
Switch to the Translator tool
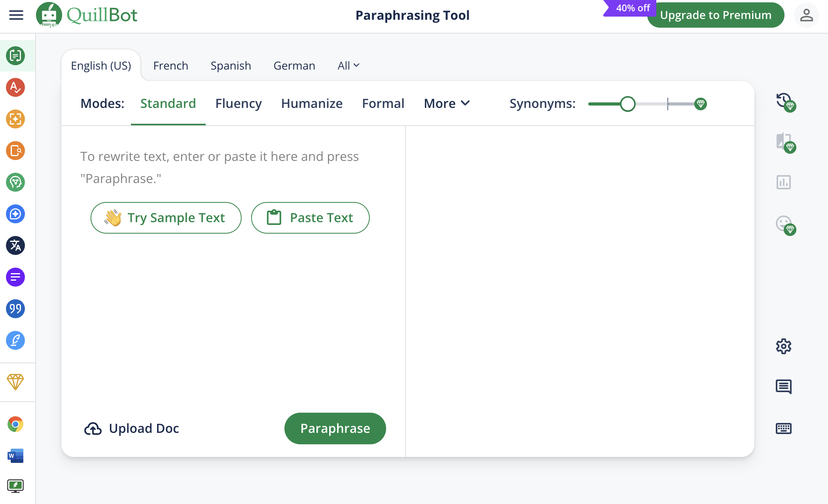click(15, 245)
